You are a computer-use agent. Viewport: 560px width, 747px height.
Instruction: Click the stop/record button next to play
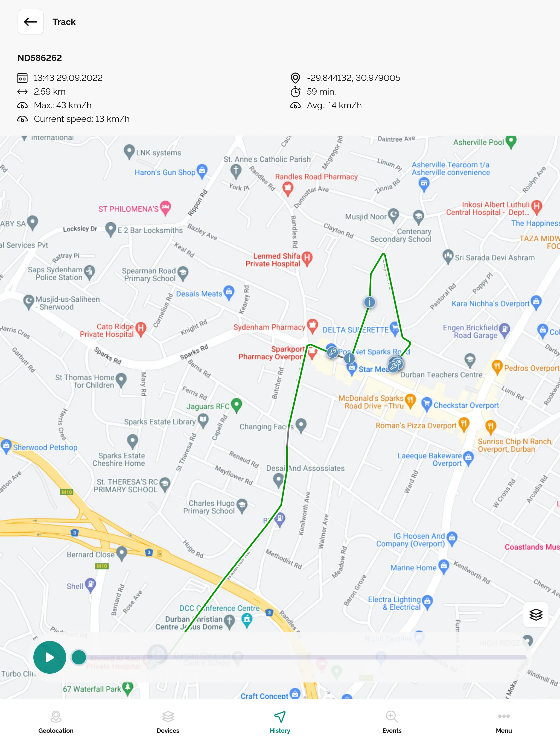click(x=78, y=657)
